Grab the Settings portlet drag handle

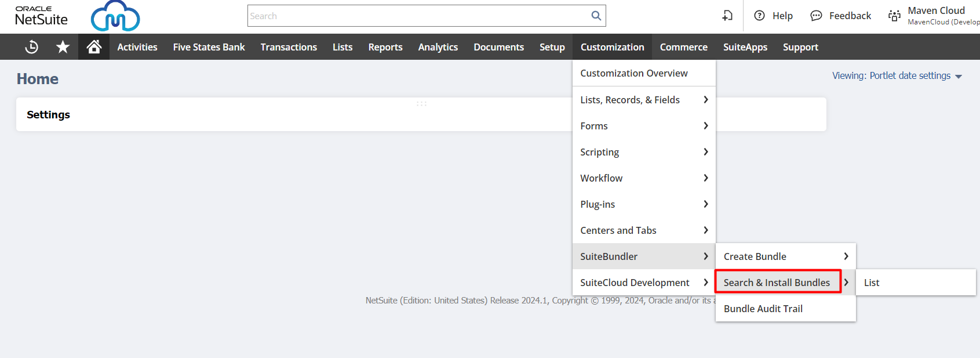(x=421, y=104)
